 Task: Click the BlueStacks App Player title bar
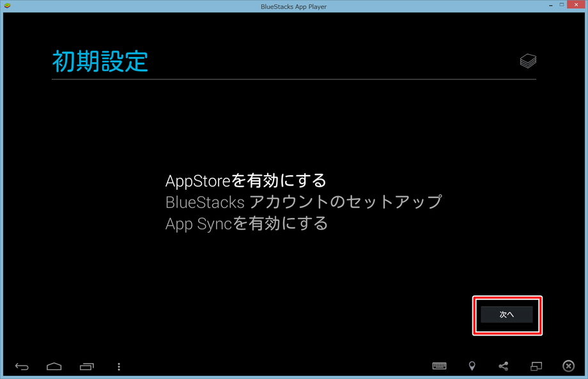point(294,5)
